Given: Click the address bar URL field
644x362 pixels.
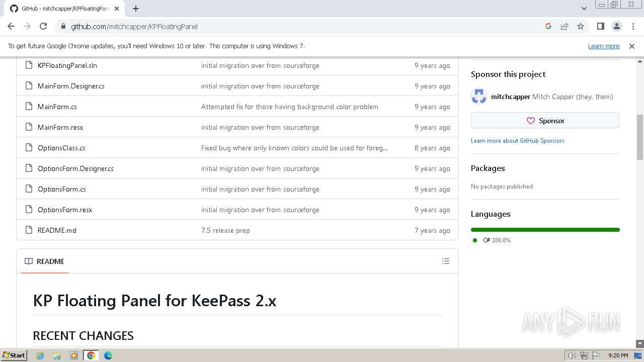Looking at the screenshot, I should click(302, 26).
